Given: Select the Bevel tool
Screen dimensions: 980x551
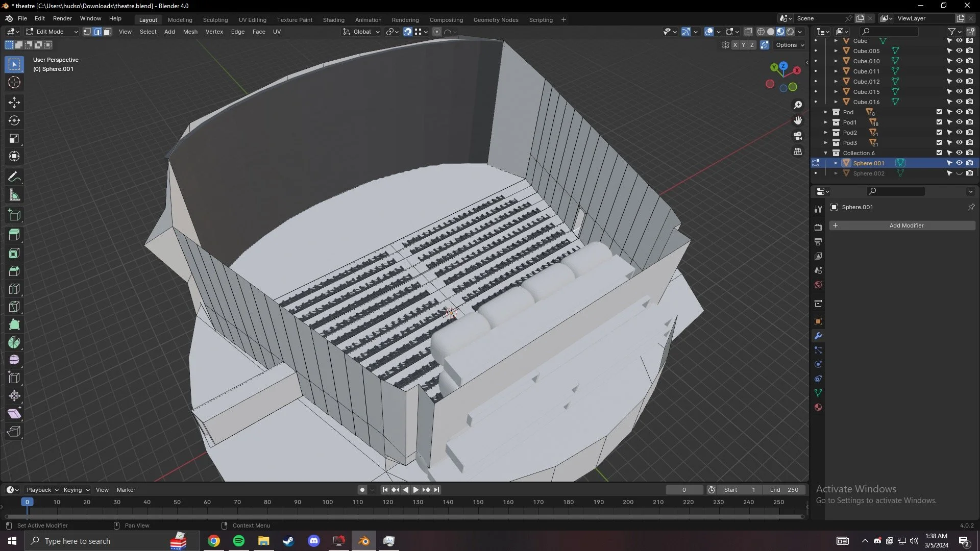Looking at the screenshot, I should pos(14,271).
